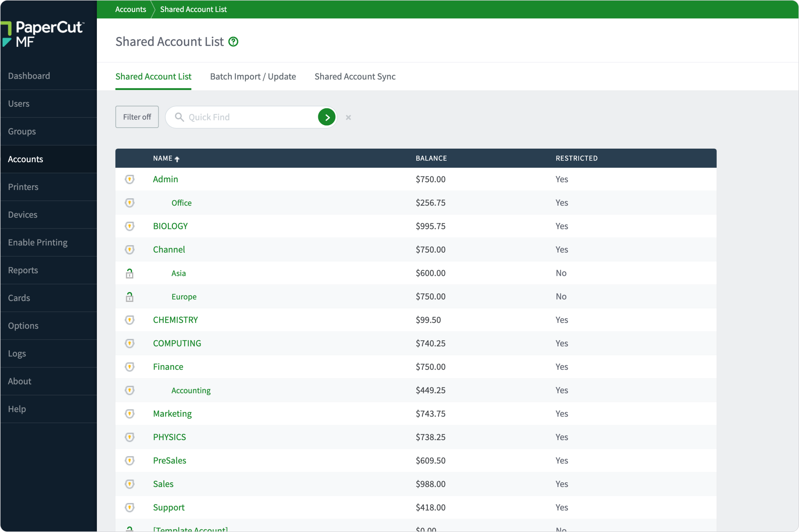Click the unlocked padlock icon beside Europe

(x=130, y=296)
